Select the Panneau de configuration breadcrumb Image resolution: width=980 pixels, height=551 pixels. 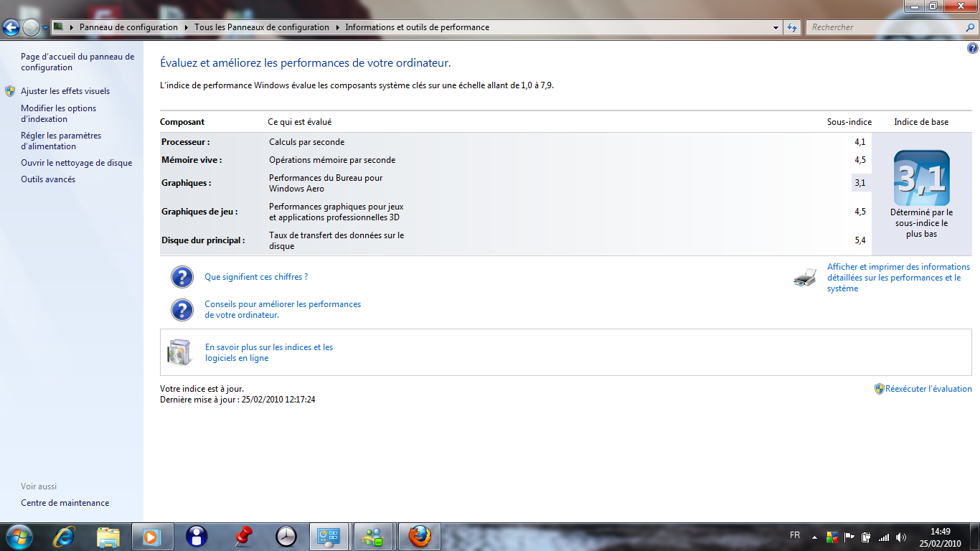128,27
